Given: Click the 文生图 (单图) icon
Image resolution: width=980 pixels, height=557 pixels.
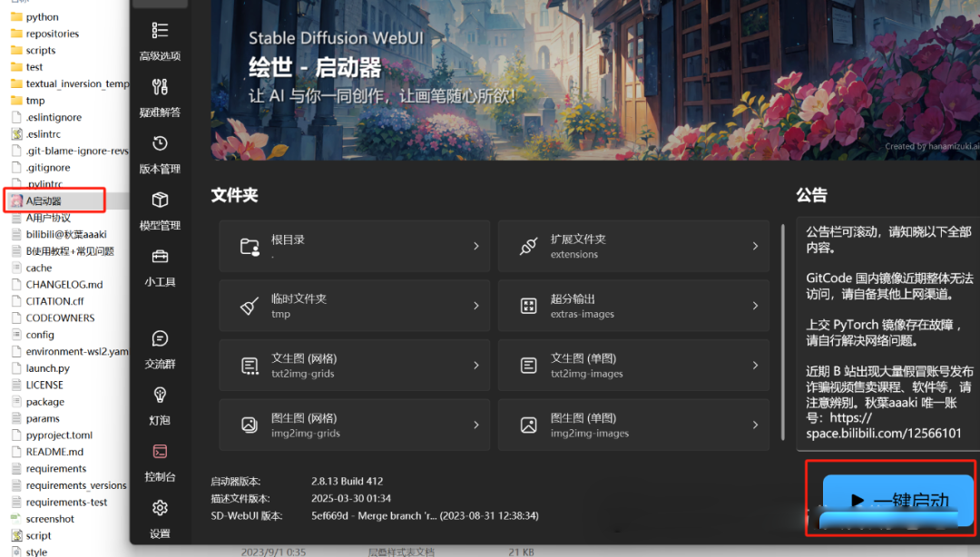Looking at the screenshot, I should (x=529, y=365).
